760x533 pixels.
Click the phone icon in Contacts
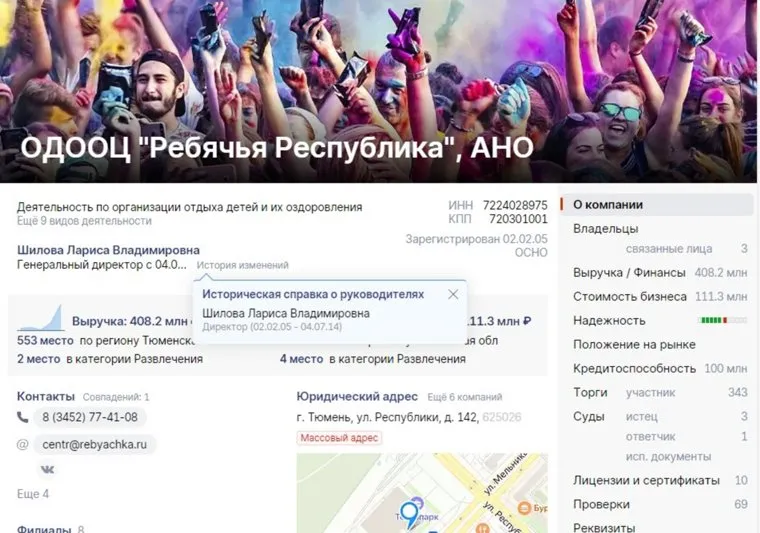tap(22, 417)
